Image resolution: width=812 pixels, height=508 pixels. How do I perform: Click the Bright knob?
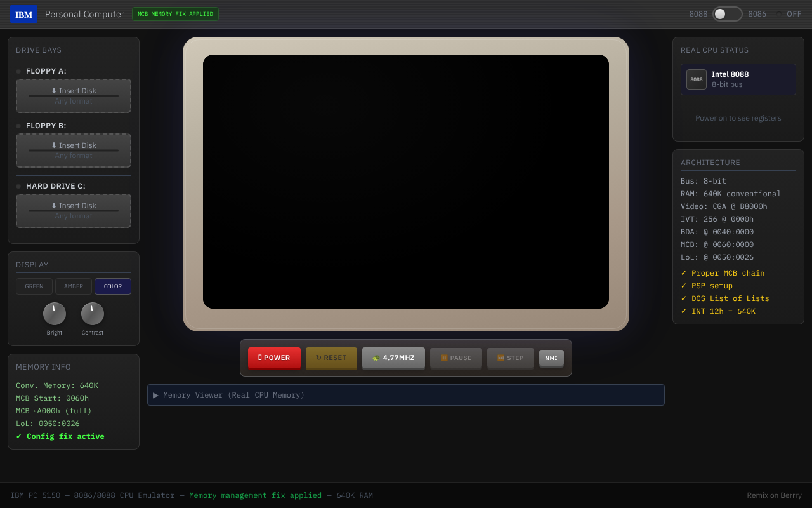pos(55,314)
